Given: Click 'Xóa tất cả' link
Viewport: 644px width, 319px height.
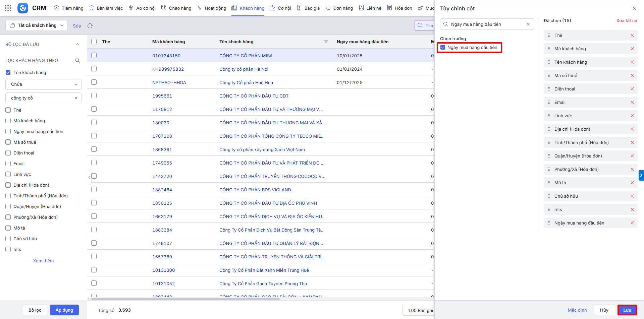Looking at the screenshot, I should click(x=626, y=21).
